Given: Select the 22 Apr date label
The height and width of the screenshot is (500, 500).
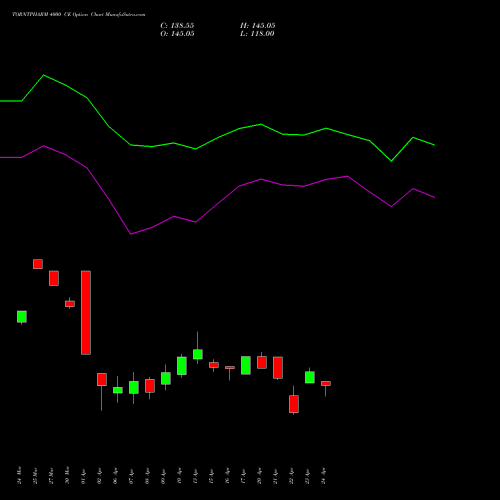Looking at the screenshot, I should [291, 476].
